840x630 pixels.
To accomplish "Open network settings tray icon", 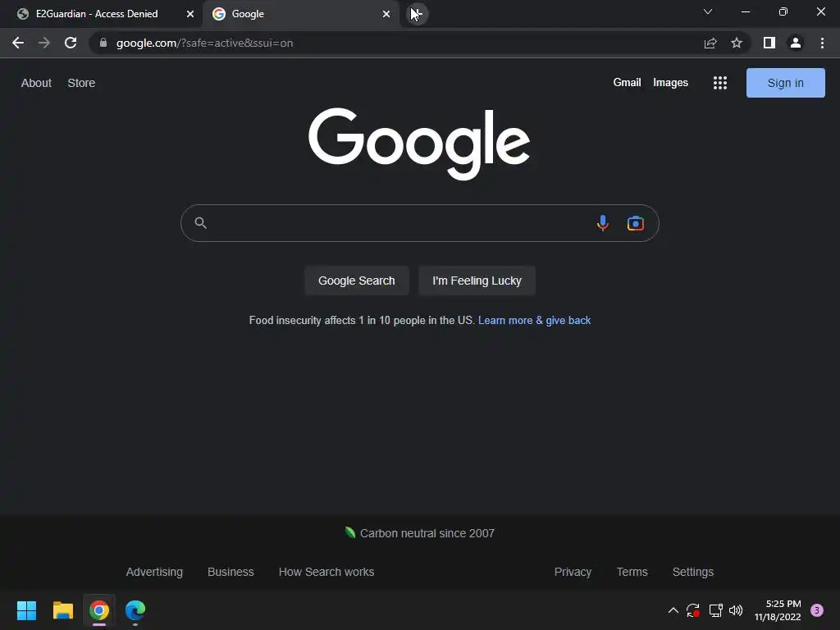I will (715, 610).
